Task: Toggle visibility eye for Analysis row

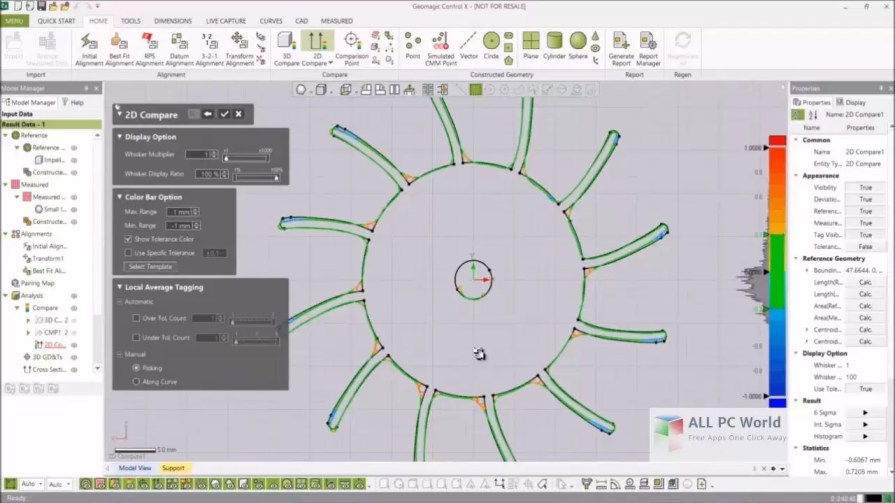Action: click(x=74, y=296)
